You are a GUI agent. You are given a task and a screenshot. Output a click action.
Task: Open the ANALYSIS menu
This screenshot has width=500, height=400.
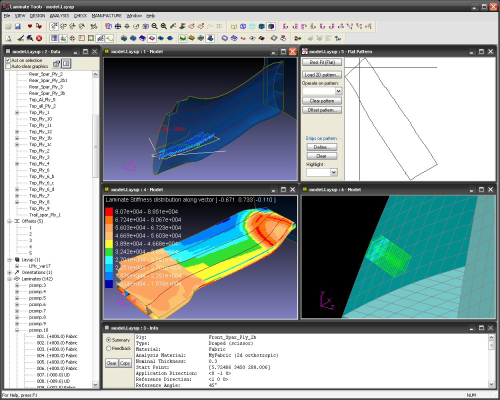59,16
